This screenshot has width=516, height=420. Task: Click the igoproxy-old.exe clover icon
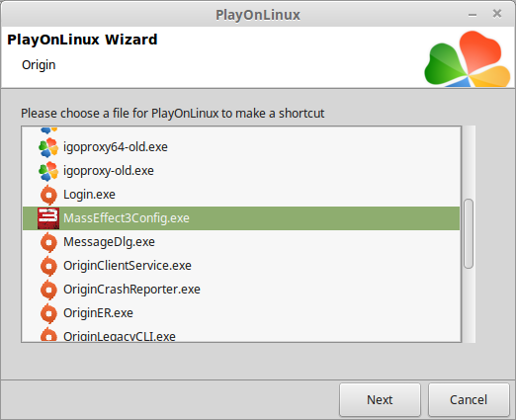[x=48, y=171]
